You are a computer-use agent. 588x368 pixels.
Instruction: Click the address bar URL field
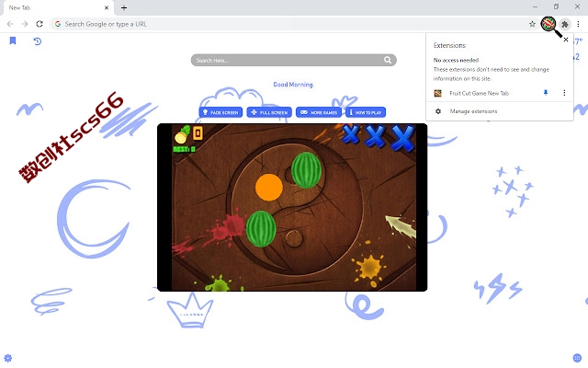(x=292, y=24)
